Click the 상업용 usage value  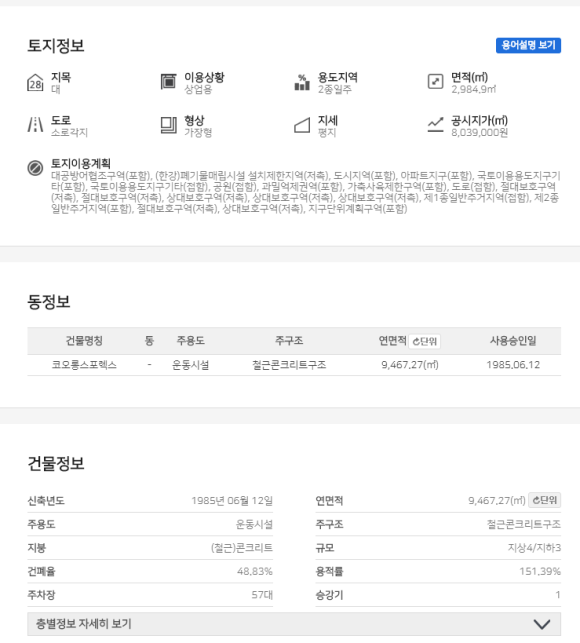point(198,89)
